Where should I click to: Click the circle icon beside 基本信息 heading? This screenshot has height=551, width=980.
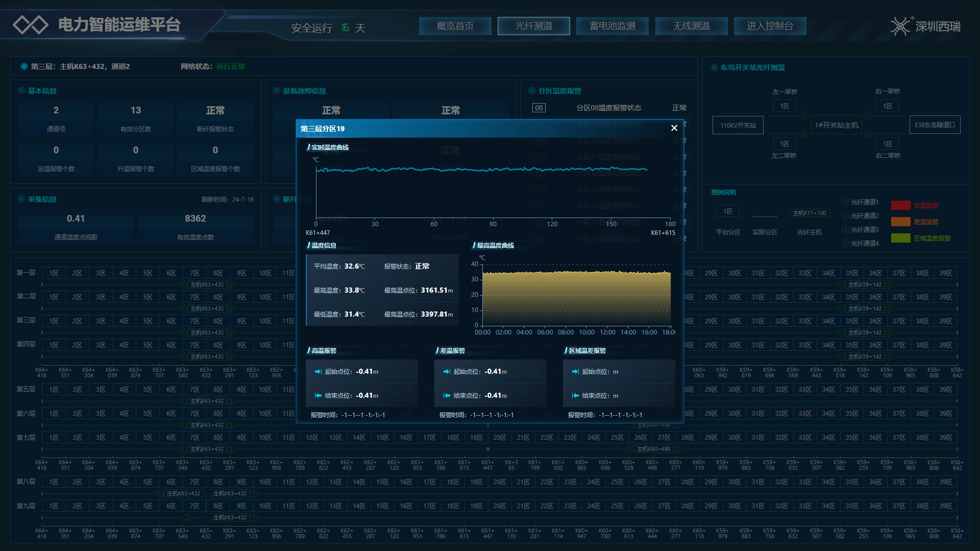click(x=21, y=90)
